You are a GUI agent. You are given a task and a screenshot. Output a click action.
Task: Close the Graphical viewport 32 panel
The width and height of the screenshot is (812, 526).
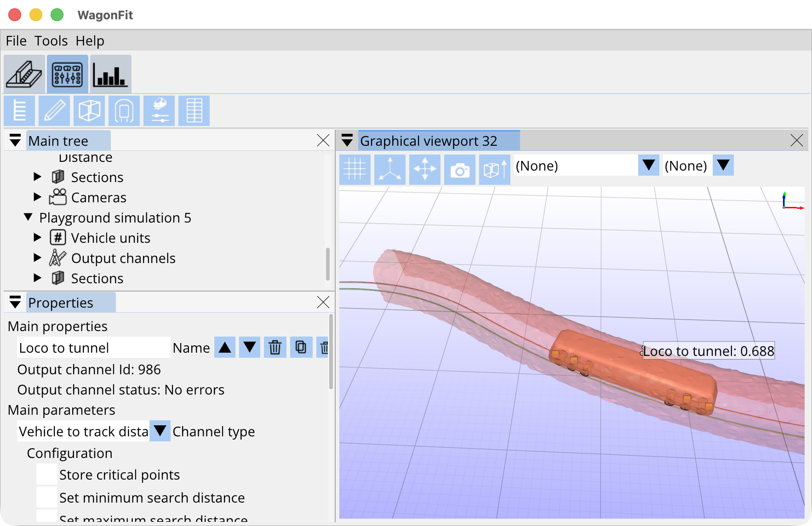797,141
